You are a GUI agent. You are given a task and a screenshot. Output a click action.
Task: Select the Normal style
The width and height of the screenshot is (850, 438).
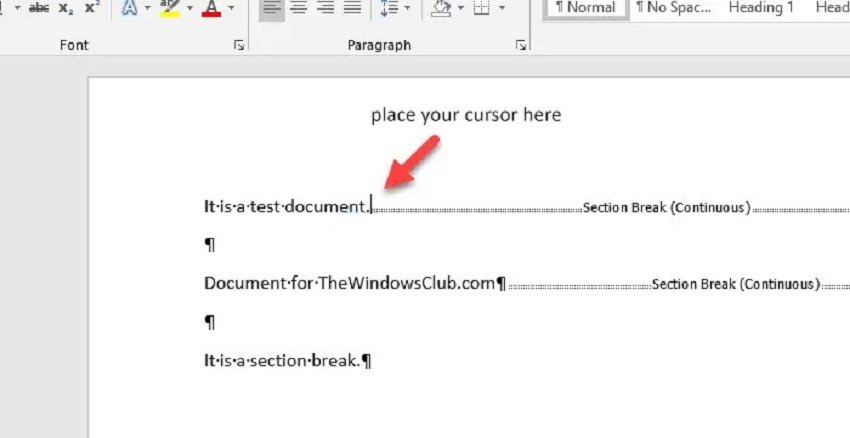click(586, 8)
